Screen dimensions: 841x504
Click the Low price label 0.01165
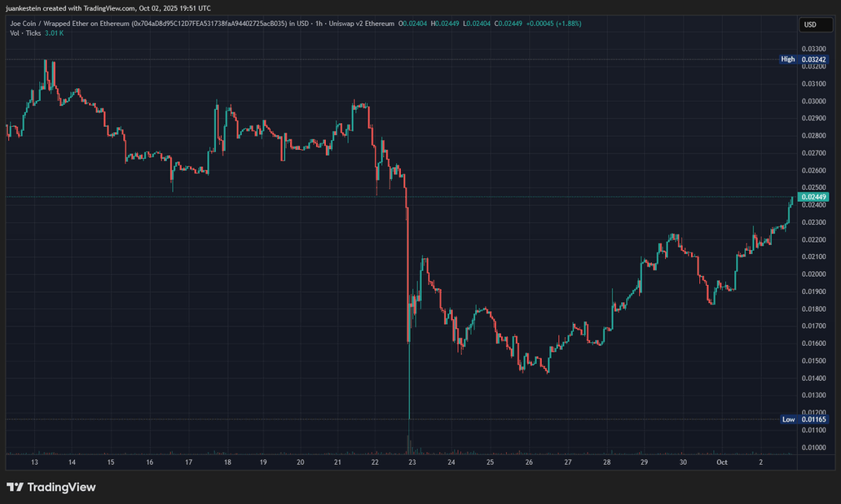coord(813,419)
